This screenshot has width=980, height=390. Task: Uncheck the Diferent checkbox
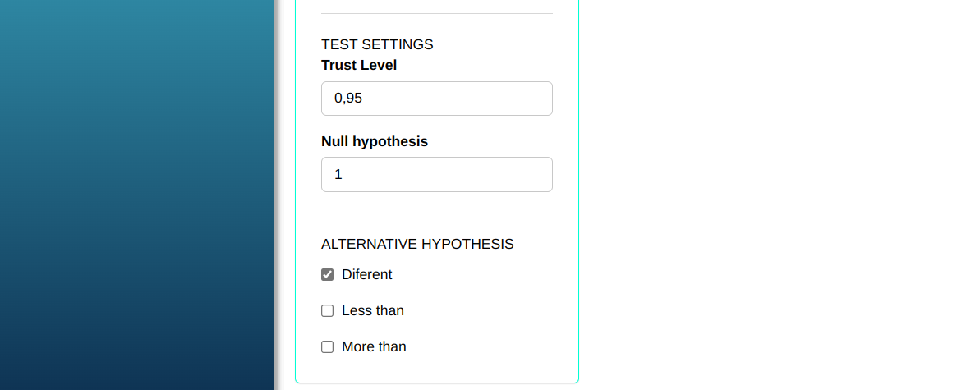point(327,274)
